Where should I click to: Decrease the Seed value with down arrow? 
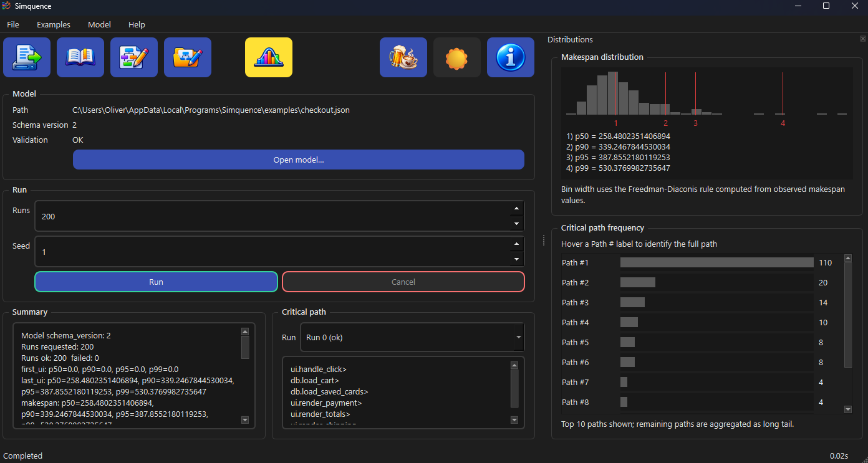516,259
